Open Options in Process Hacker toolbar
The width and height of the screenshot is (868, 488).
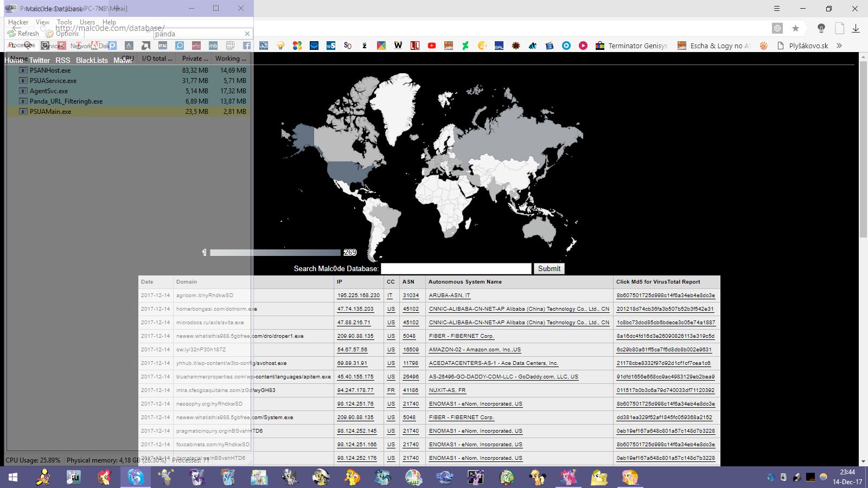tap(62, 34)
